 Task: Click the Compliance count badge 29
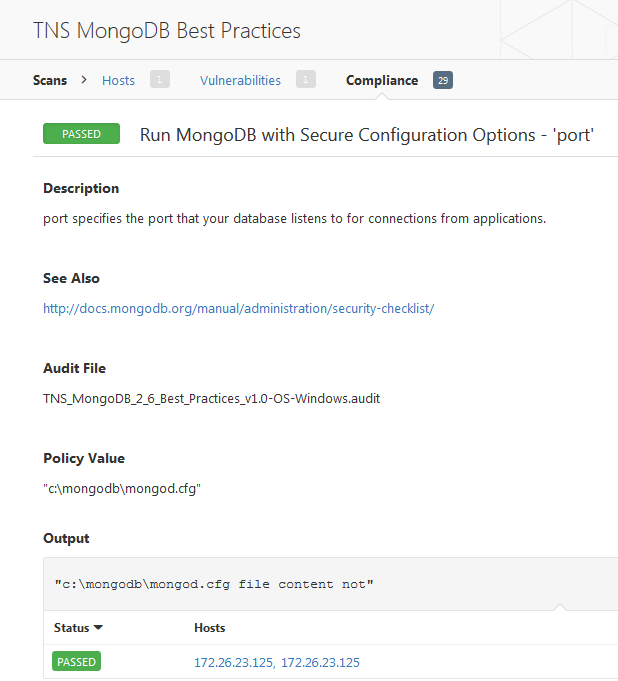click(443, 80)
